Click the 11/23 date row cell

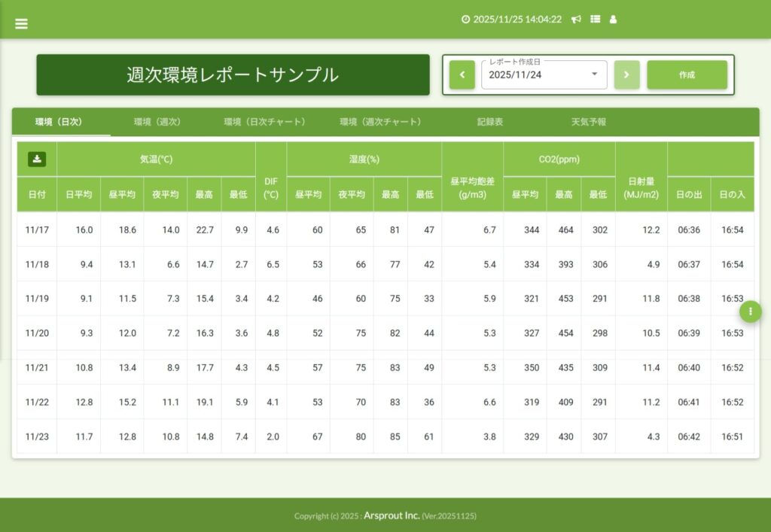[37, 436]
